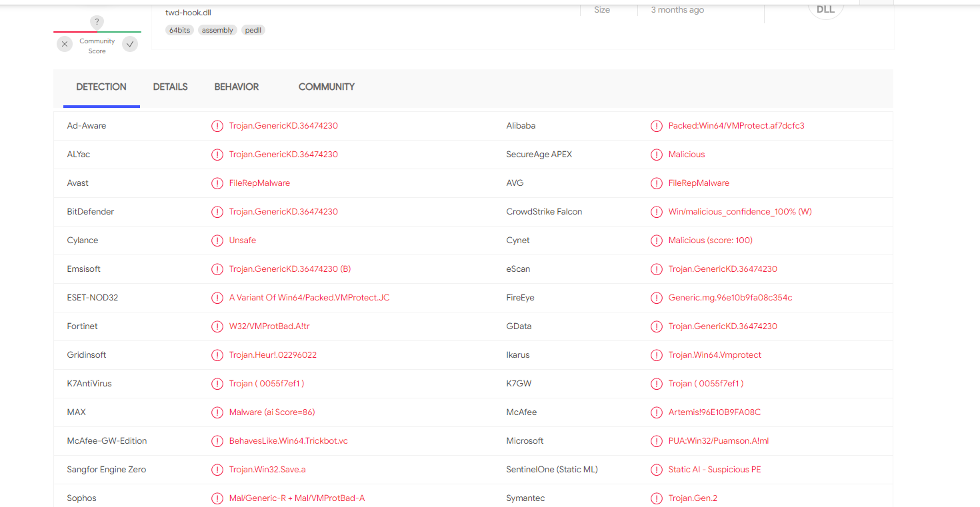The width and height of the screenshot is (980, 507).
Task: Click the alert icon in the Alibaba row
Action: point(657,126)
